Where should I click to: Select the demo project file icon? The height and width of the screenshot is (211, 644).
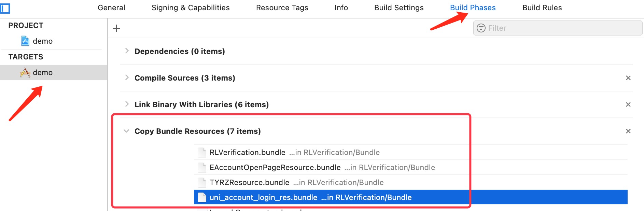coord(25,41)
